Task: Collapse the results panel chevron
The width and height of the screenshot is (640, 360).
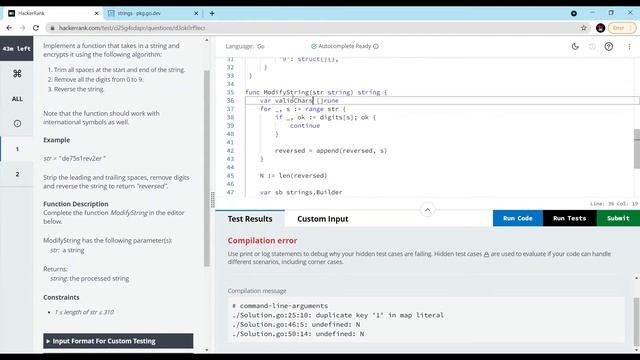Action: [427, 210]
